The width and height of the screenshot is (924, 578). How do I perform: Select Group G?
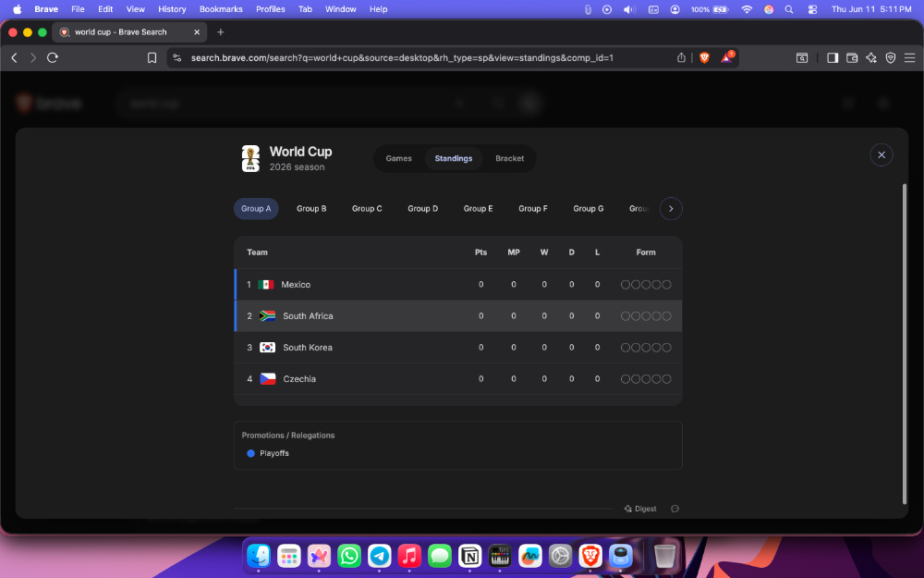pos(589,209)
